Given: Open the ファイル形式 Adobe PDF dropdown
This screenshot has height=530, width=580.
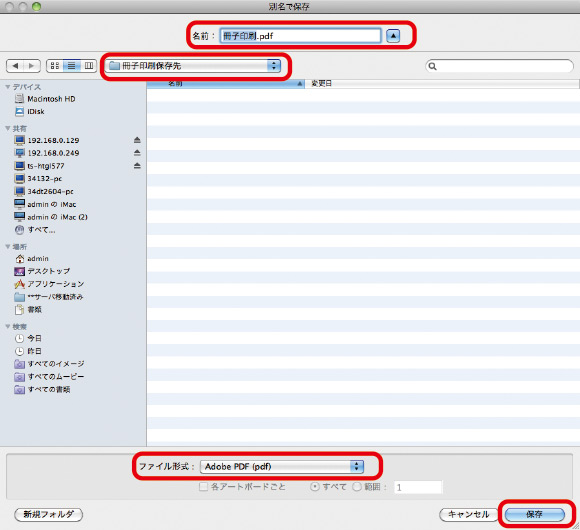Looking at the screenshot, I should (x=282, y=466).
